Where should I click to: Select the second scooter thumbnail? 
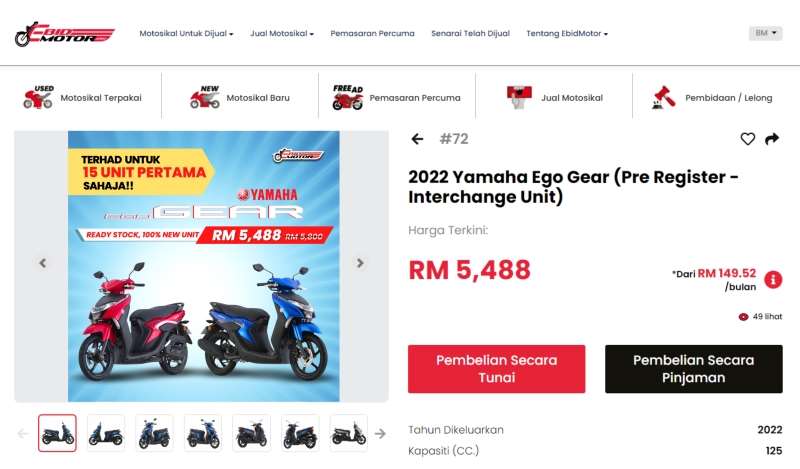pyautogui.click(x=106, y=433)
